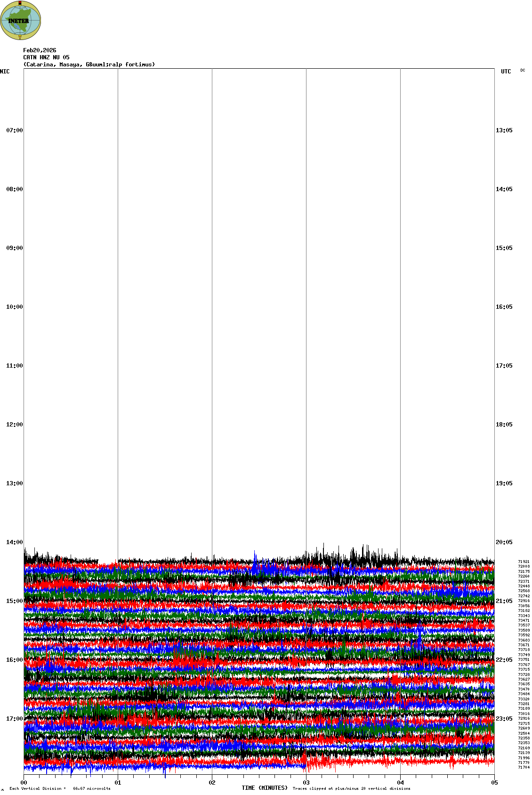Click the NIC local time header

pyautogui.click(x=5, y=72)
